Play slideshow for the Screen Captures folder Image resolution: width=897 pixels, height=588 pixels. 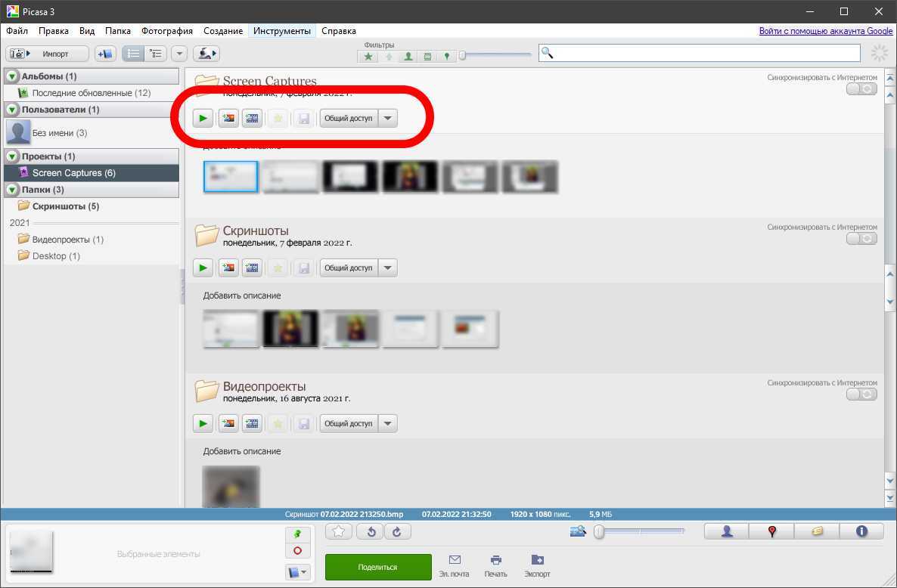point(203,119)
